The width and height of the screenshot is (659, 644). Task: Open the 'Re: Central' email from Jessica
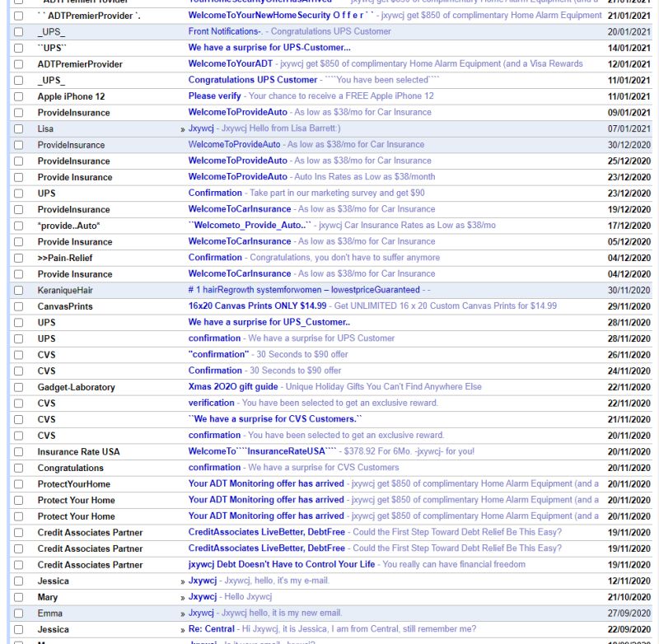tap(212, 629)
